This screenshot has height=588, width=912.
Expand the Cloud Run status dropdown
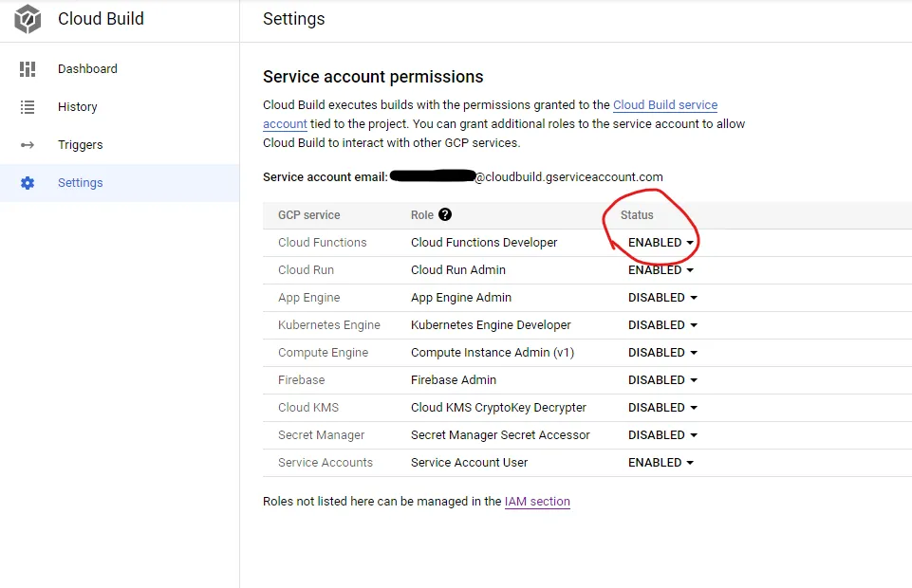[x=661, y=270]
